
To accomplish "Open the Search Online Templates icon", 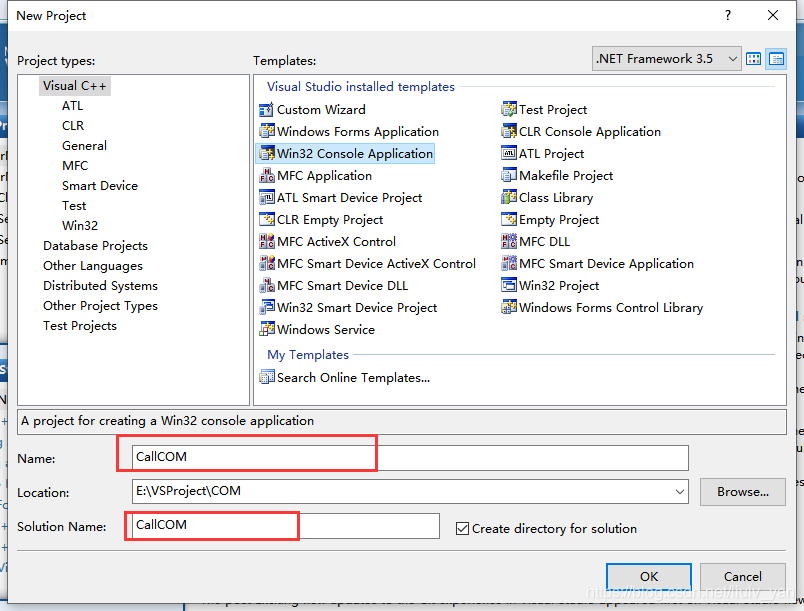I will coord(267,377).
